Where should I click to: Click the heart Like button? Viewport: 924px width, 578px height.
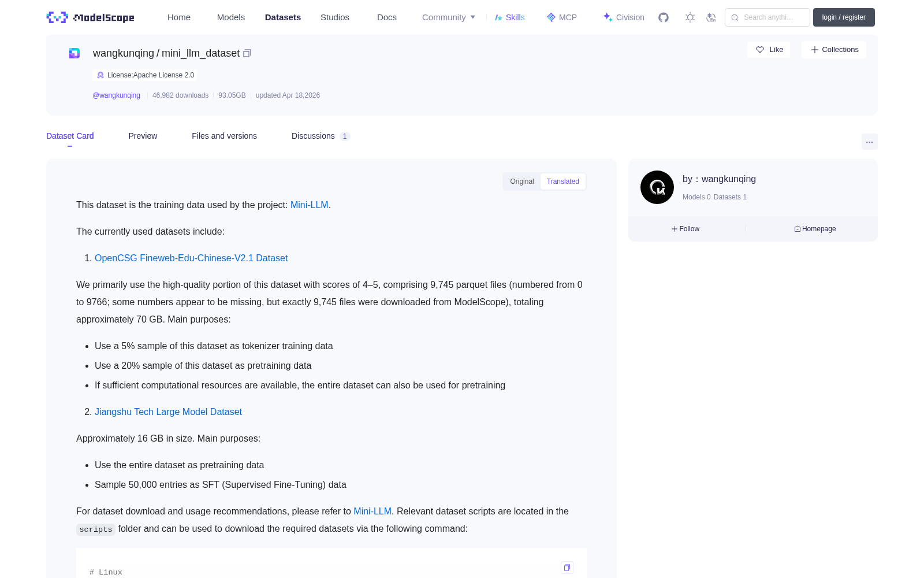[x=769, y=50]
